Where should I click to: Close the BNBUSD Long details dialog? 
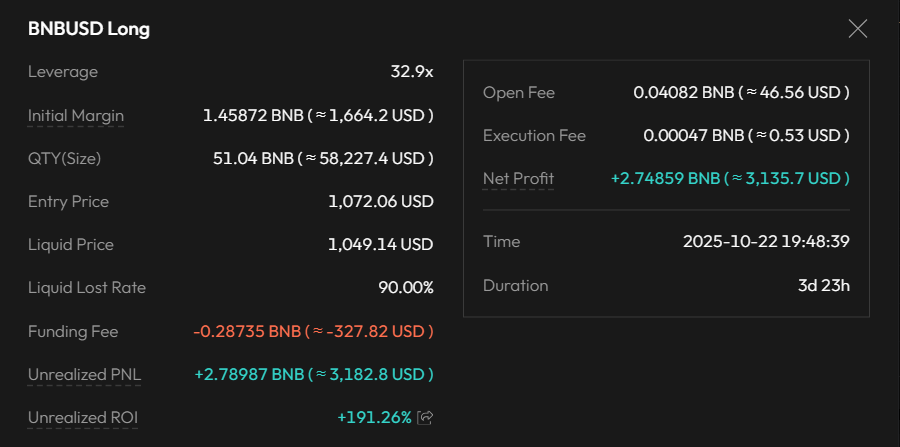tap(857, 29)
